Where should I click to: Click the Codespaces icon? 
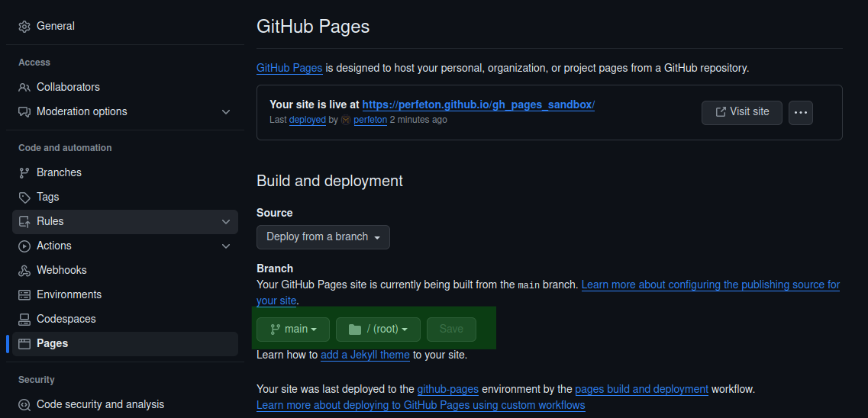(x=24, y=319)
